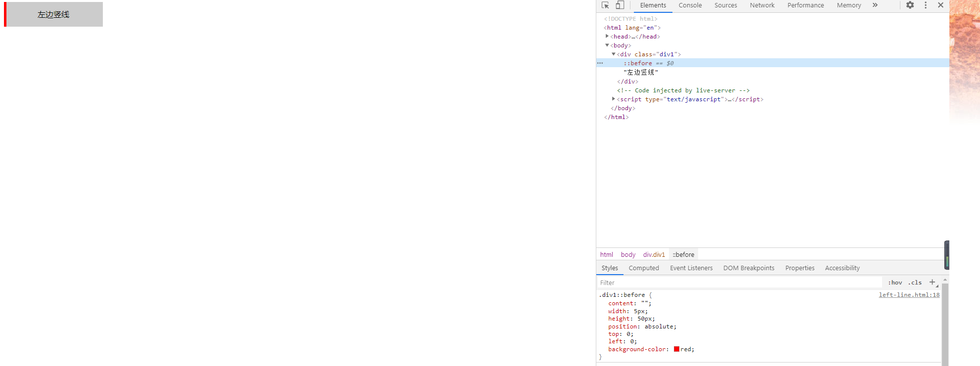Select the live-server comment node
The height and width of the screenshot is (366, 980).
[683, 90]
